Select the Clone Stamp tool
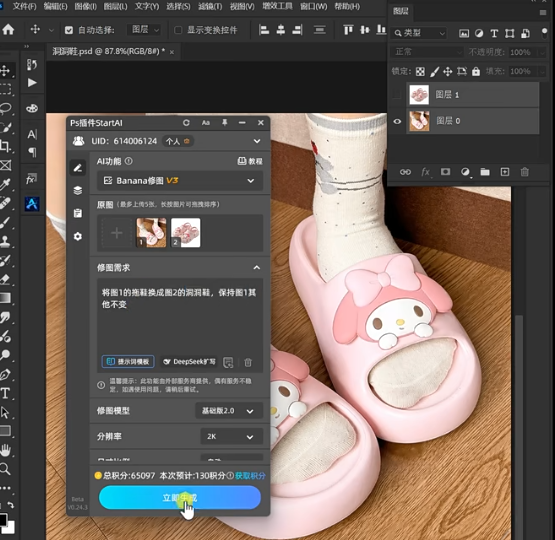Screen dimensions: 555x540 coord(5,241)
